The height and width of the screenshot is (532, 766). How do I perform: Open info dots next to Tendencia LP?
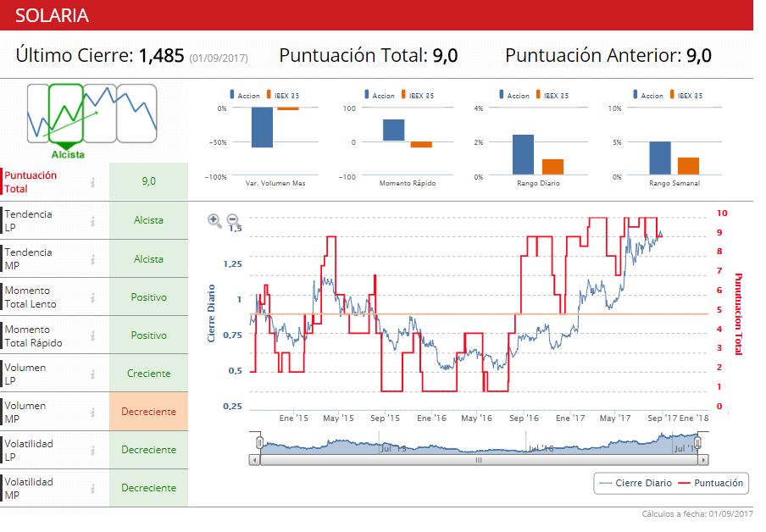[92, 221]
